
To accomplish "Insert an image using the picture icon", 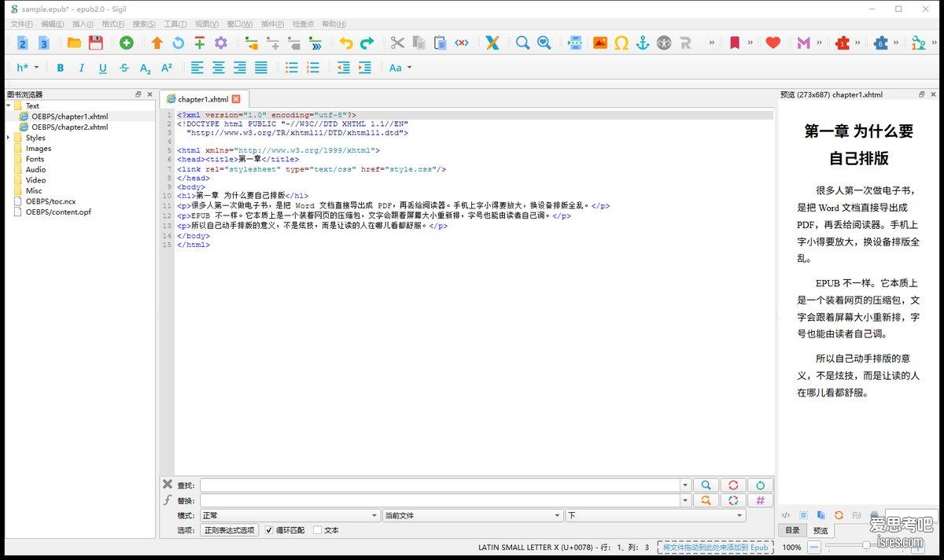I will click(x=600, y=43).
